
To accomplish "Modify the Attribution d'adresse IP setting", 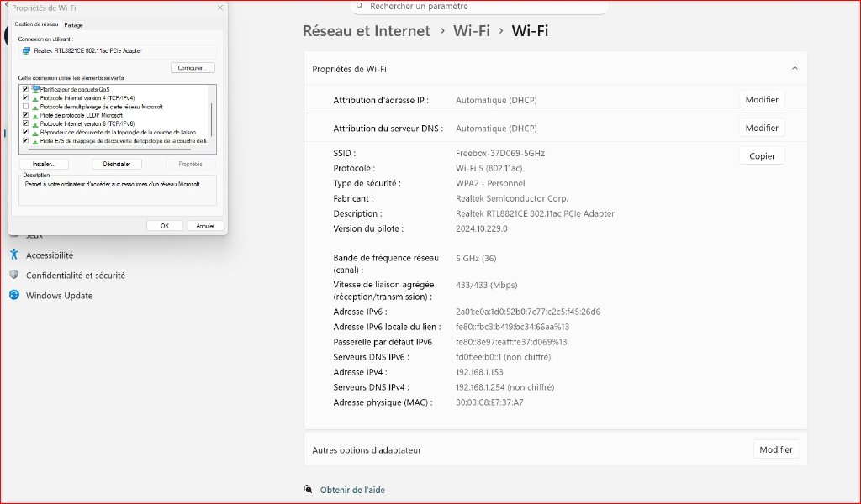I will (x=762, y=100).
